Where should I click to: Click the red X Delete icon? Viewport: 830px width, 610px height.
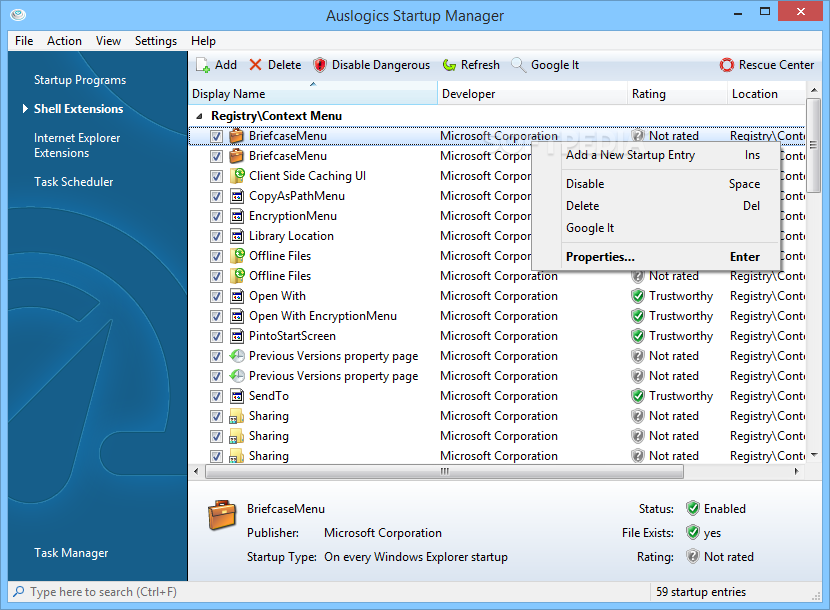point(256,65)
